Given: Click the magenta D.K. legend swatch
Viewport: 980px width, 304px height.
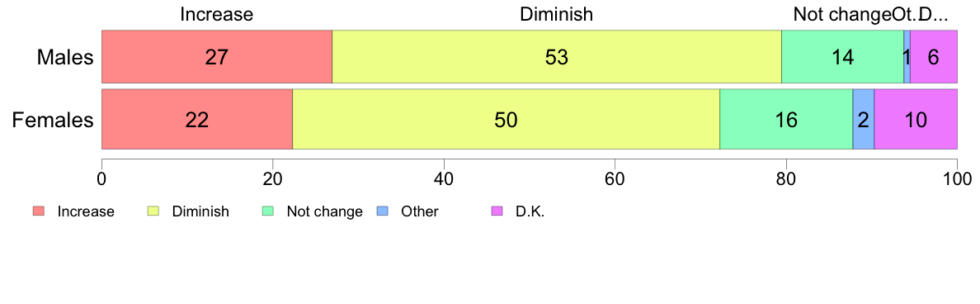Looking at the screenshot, I should tap(497, 211).
